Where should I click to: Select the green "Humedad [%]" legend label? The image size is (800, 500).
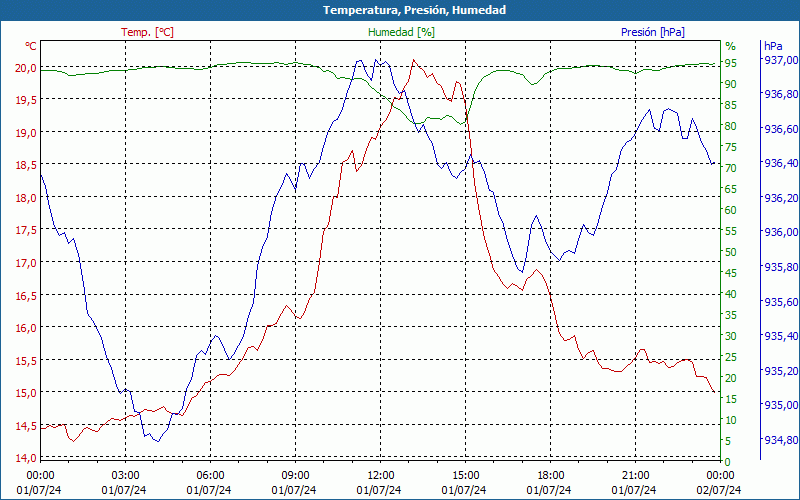point(402,32)
